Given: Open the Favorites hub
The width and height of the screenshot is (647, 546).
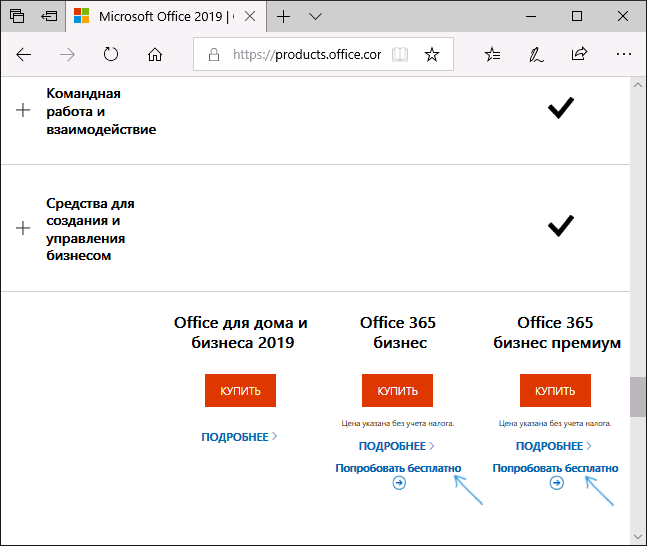Looking at the screenshot, I should 492,54.
